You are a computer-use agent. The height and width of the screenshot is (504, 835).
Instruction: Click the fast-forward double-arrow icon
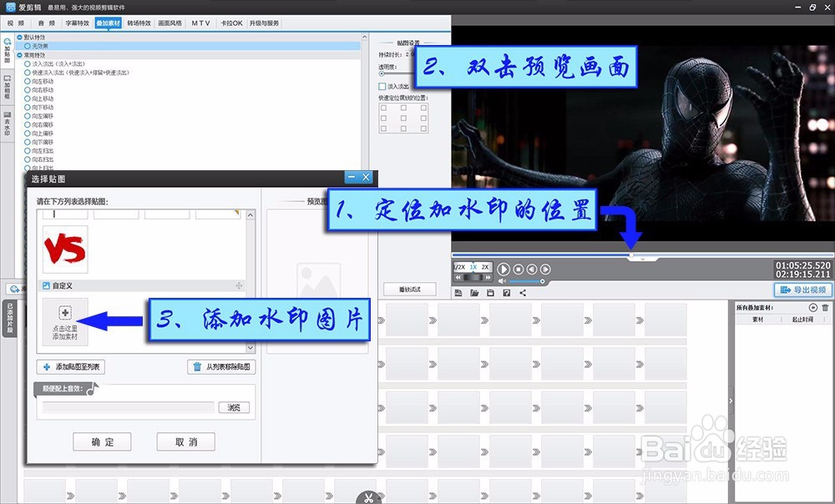pyautogui.click(x=488, y=277)
